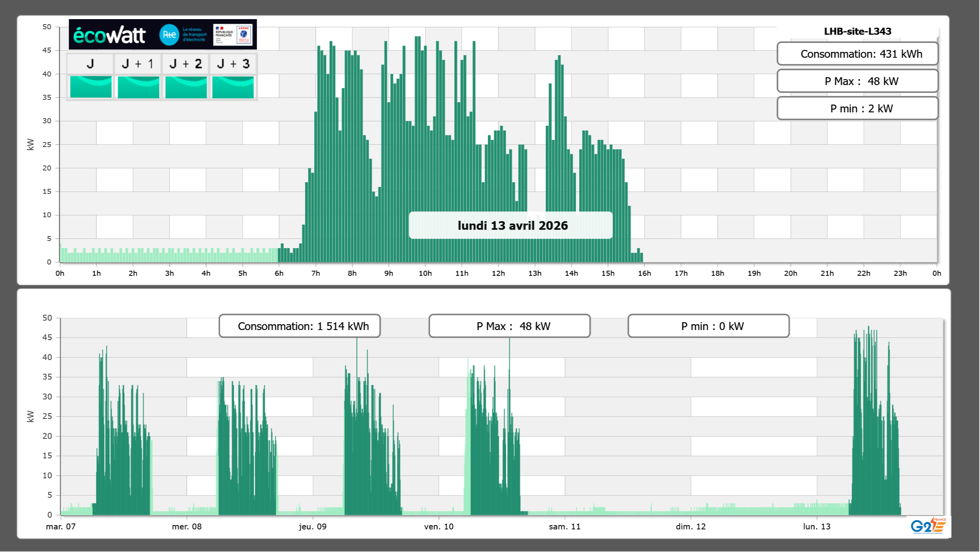980x552 pixels.
Task: Click the 12h label on the hourly axis
Action: point(498,273)
